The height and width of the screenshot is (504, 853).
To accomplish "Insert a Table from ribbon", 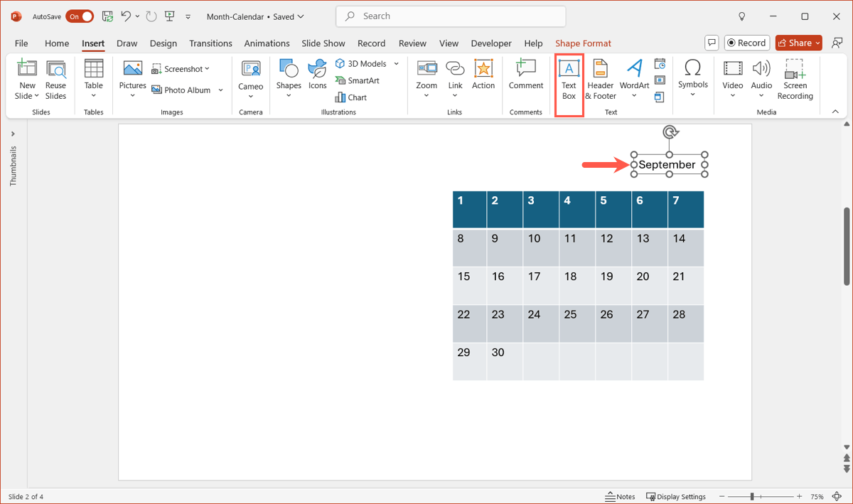I will click(94, 80).
